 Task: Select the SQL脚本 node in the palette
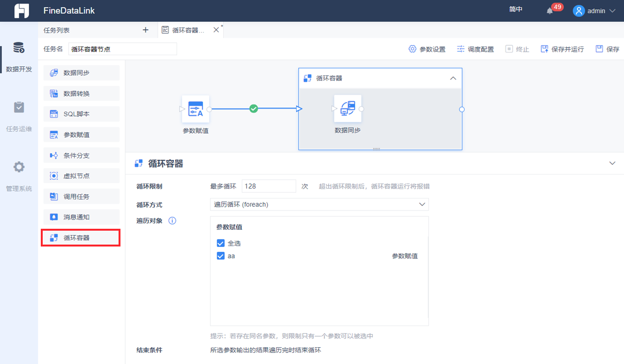(81, 114)
